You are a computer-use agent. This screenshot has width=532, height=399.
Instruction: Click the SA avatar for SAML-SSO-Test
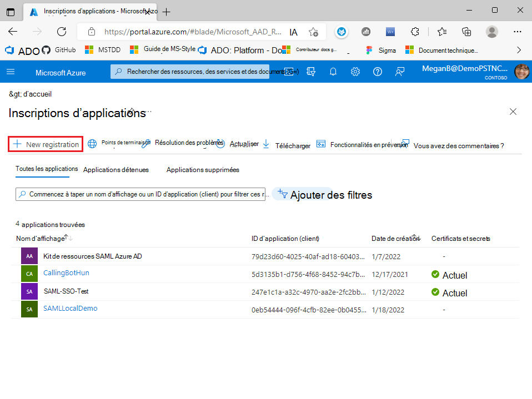(x=29, y=291)
